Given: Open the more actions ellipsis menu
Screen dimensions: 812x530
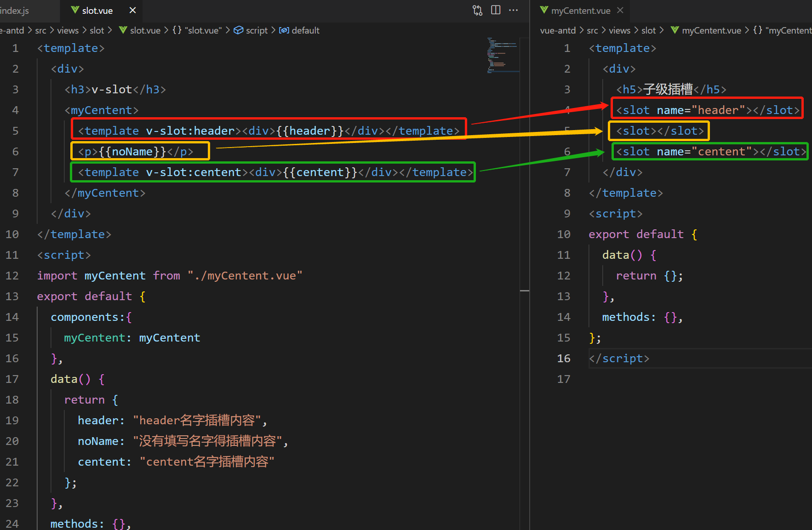Looking at the screenshot, I should pyautogui.click(x=513, y=10).
